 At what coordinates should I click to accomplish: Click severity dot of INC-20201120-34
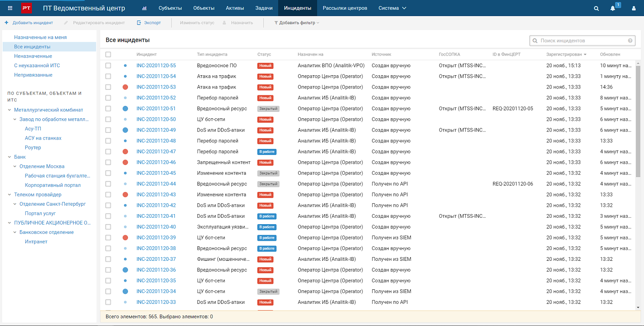coord(125,291)
